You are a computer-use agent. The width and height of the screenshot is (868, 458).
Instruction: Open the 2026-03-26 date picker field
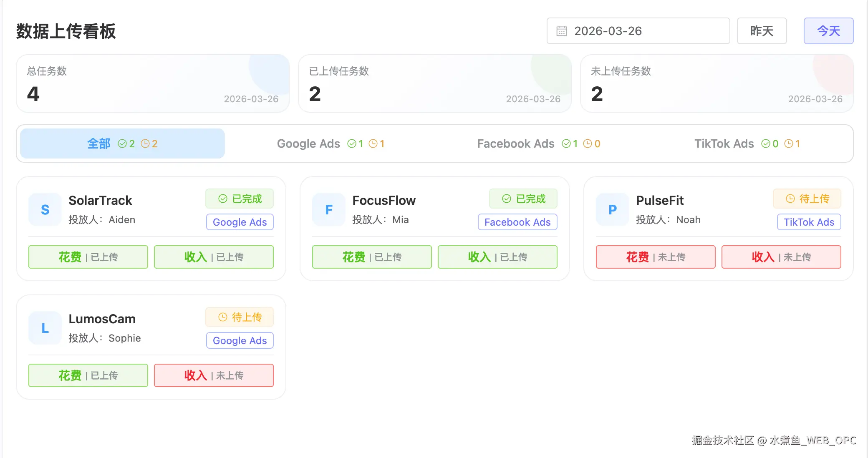click(x=638, y=31)
